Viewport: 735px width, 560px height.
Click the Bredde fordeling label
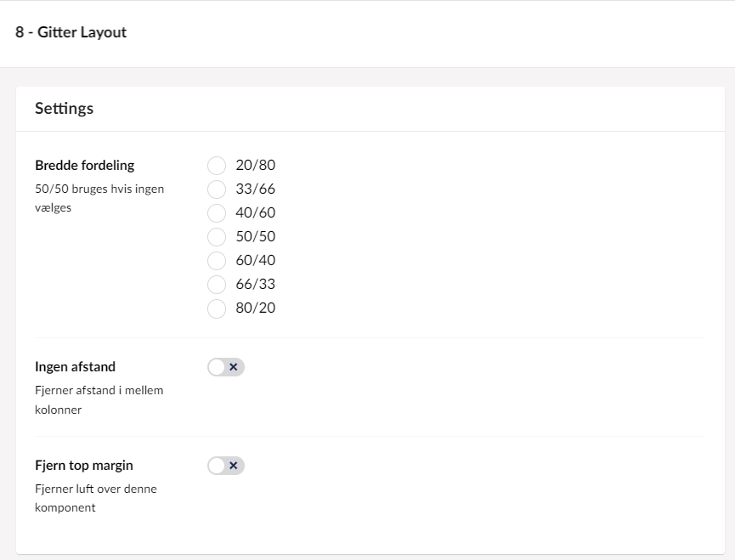point(84,166)
